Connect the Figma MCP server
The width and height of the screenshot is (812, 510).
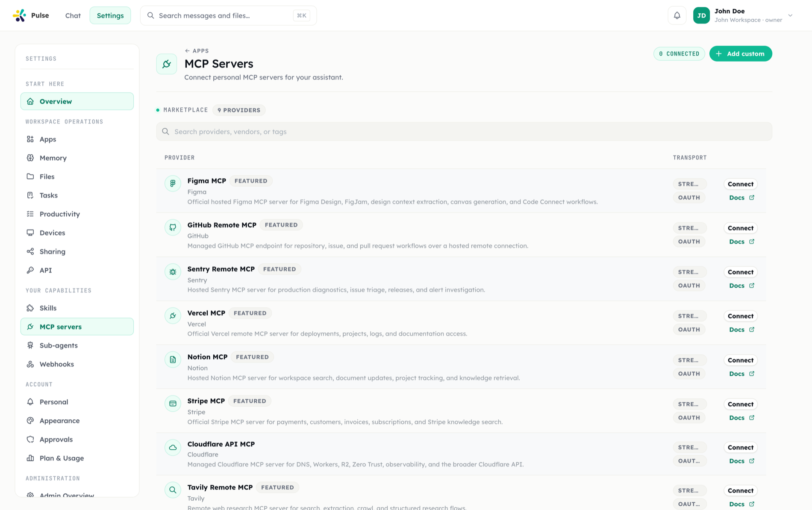click(x=741, y=184)
